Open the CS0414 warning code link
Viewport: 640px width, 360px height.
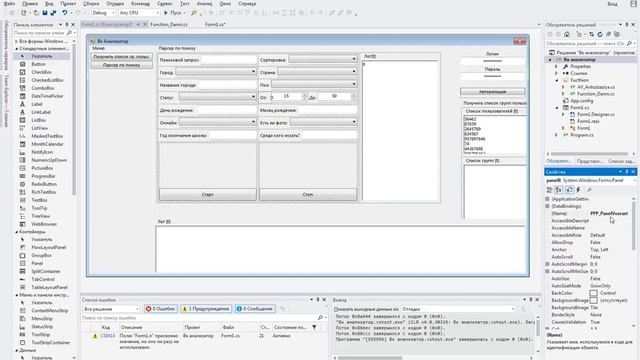108,336
